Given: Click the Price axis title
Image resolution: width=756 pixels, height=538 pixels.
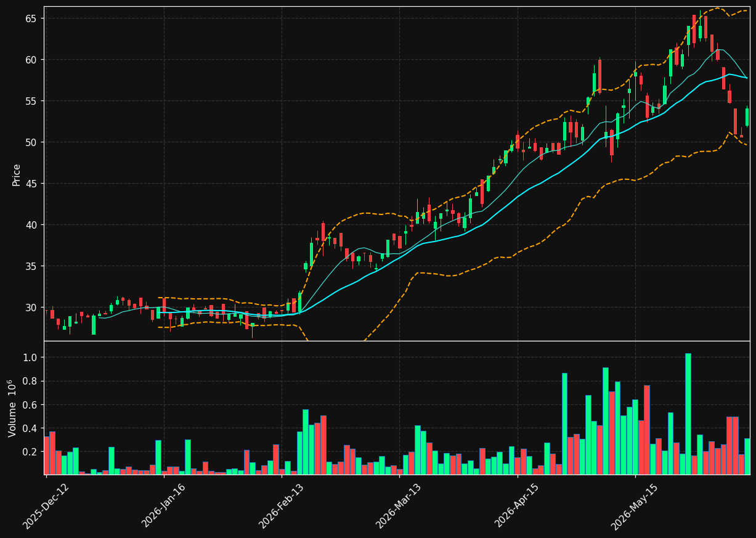Looking at the screenshot, I should click(x=17, y=174).
